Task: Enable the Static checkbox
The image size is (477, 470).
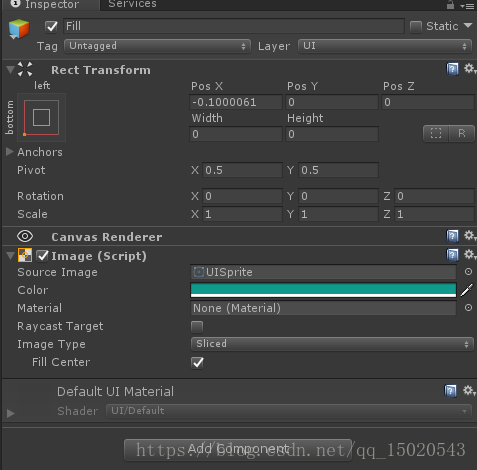Action: click(416, 27)
